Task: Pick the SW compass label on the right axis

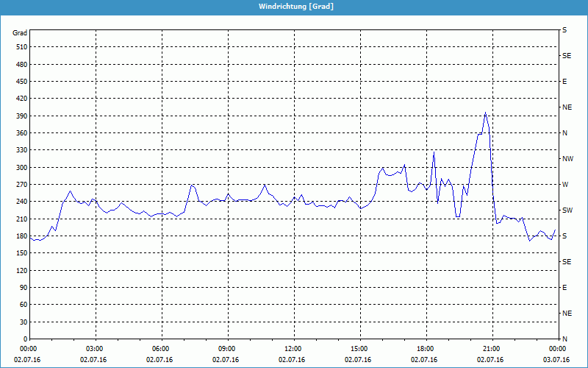Action: pyautogui.click(x=567, y=210)
